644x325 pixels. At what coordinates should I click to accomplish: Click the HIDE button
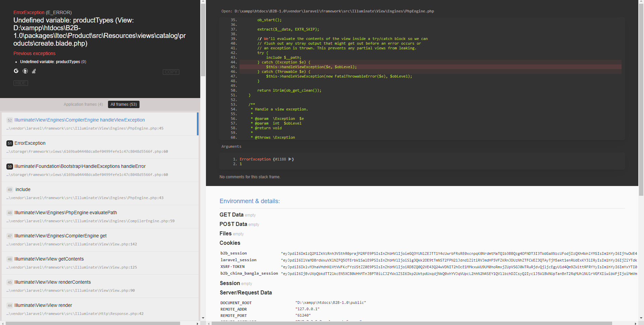(21, 83)
